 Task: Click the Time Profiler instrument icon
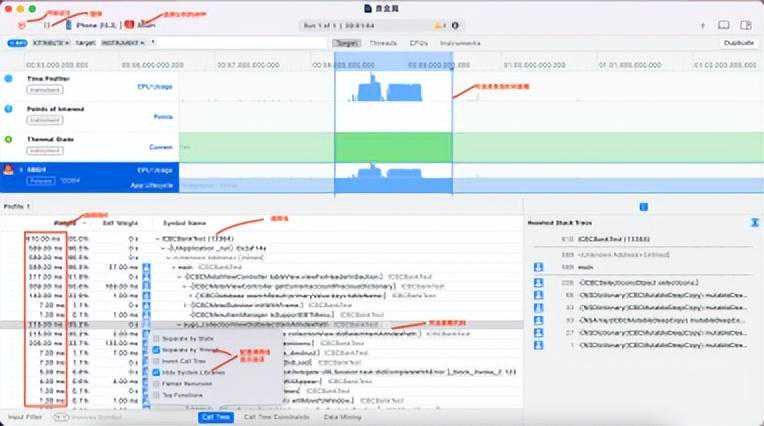[10, 78]
